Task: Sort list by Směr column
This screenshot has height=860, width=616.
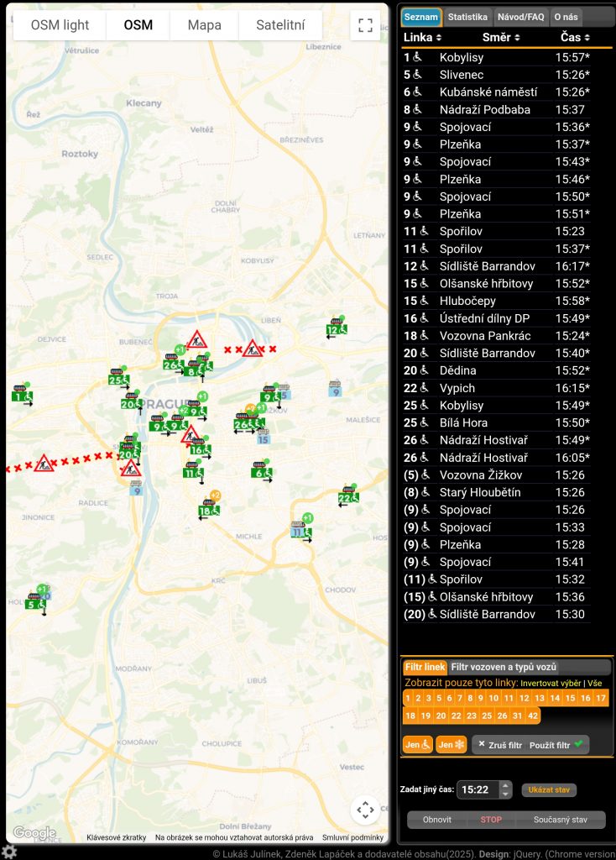Action: coord(501,38)
